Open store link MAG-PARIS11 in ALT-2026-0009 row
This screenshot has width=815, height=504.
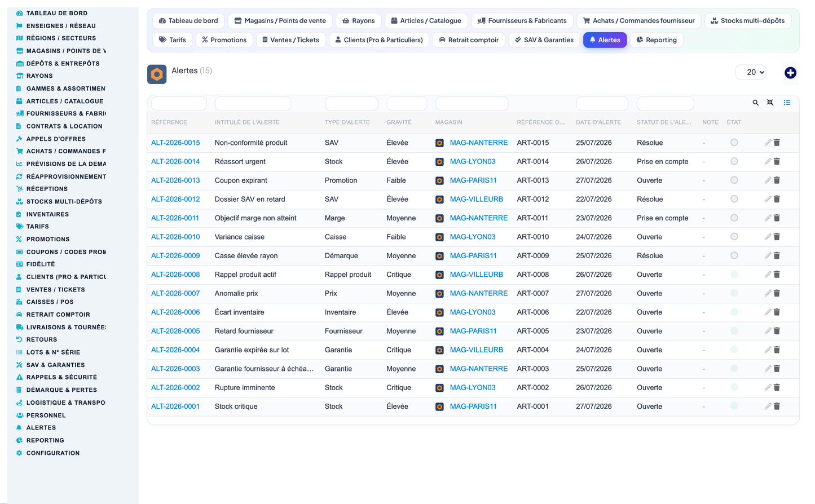(x=473, y=255)
